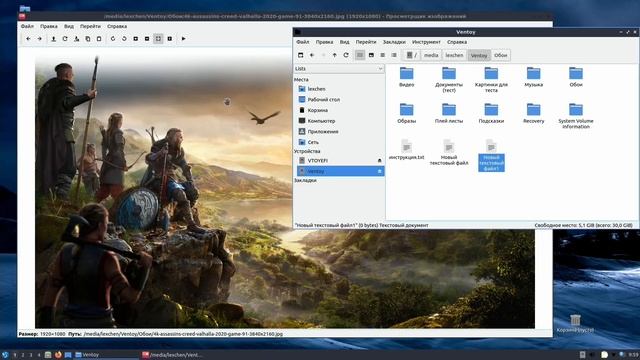Select the 'инструкция.txt' file
The width and height of the screenshot is (640, 360).
pos(407,149)
